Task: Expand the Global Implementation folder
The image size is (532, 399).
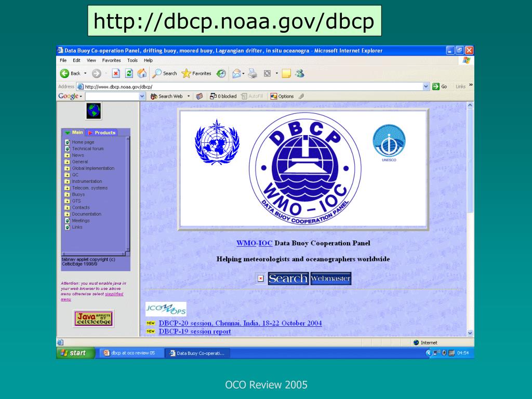Action: pyautogui.click(x=67, y=168)
